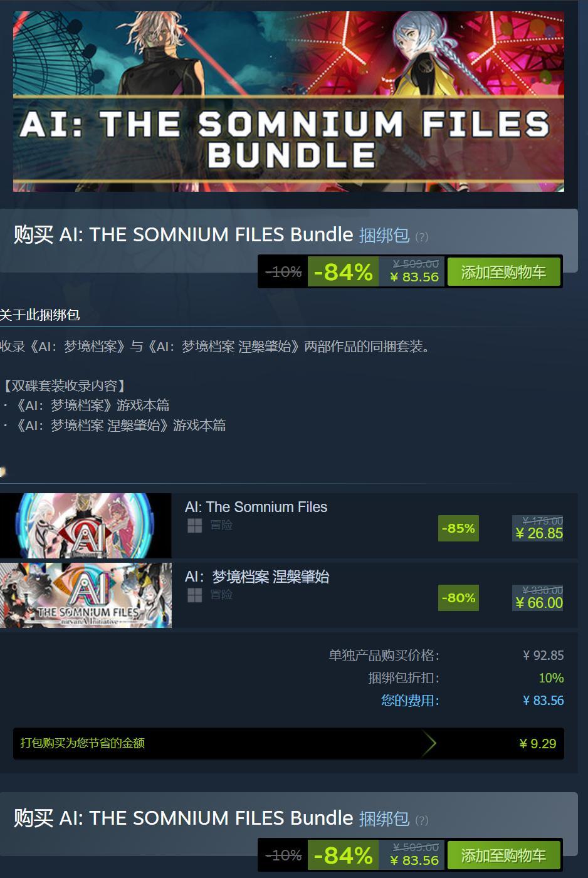The height and width of the screenshot is (878, 588).
Task: Click the (?) help icon beside the bottom 捆绑包 label
Action: tap(422, 820)
